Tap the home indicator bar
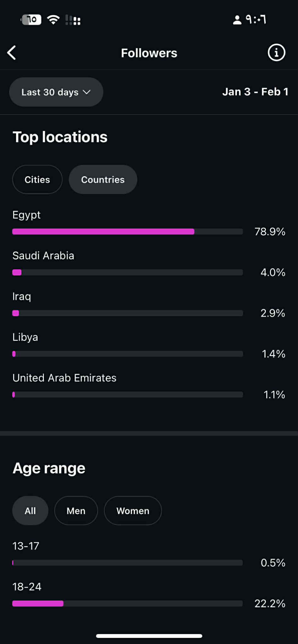This screenshot has height=644, width=298. 149,636
